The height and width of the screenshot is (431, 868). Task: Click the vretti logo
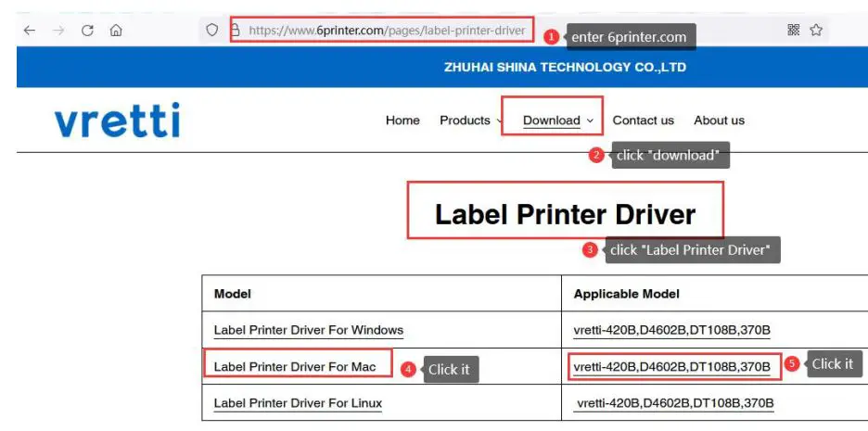118,120
